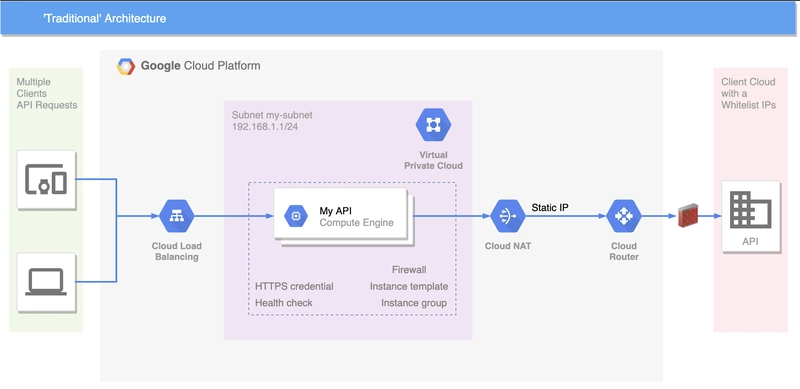Click the Cloud Router hexagon icon
The width and height of the screenshot is (800, 389).
coord(623,216)
